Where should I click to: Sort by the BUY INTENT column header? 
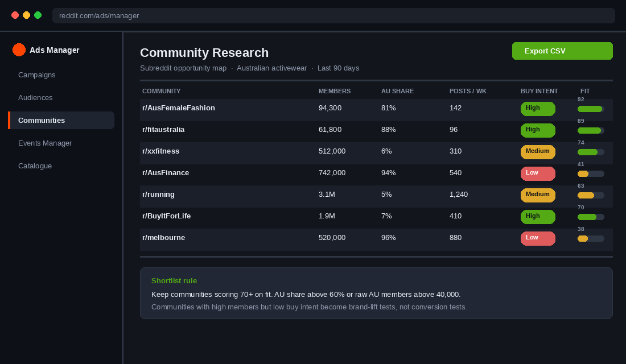tap(539, 91)
